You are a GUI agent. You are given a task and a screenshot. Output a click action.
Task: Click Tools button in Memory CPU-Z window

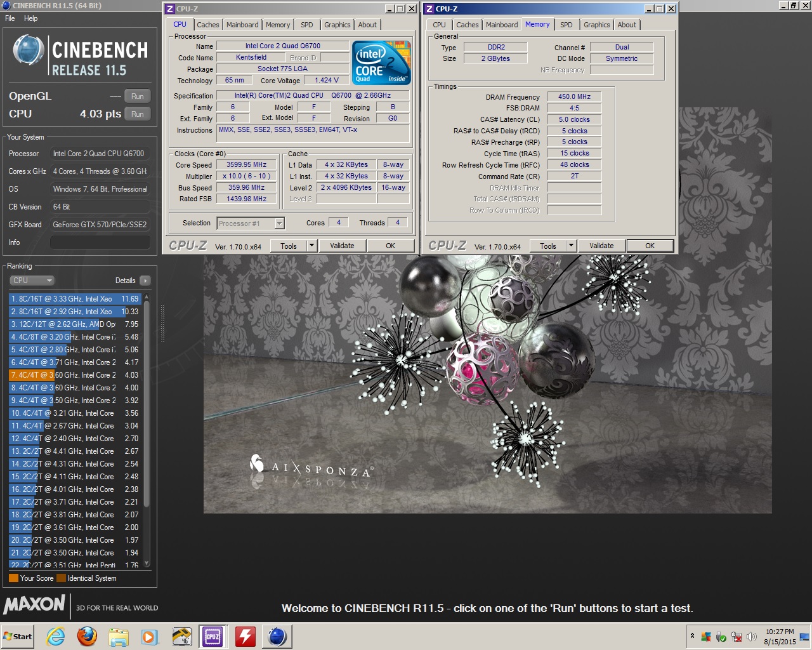coord(548,246)
